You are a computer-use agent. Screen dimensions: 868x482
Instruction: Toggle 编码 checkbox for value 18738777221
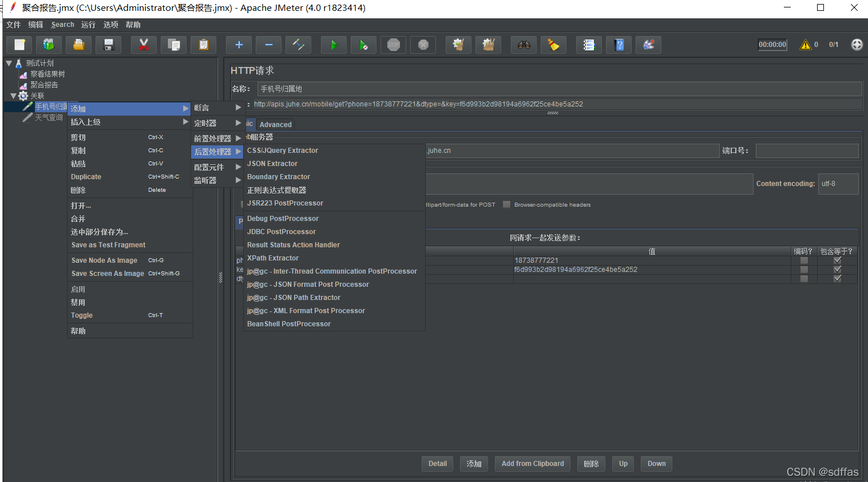click(804, 260)
